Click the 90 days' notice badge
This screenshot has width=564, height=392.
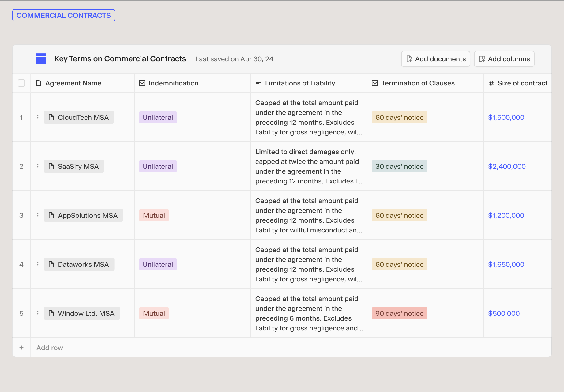point(399,313)
